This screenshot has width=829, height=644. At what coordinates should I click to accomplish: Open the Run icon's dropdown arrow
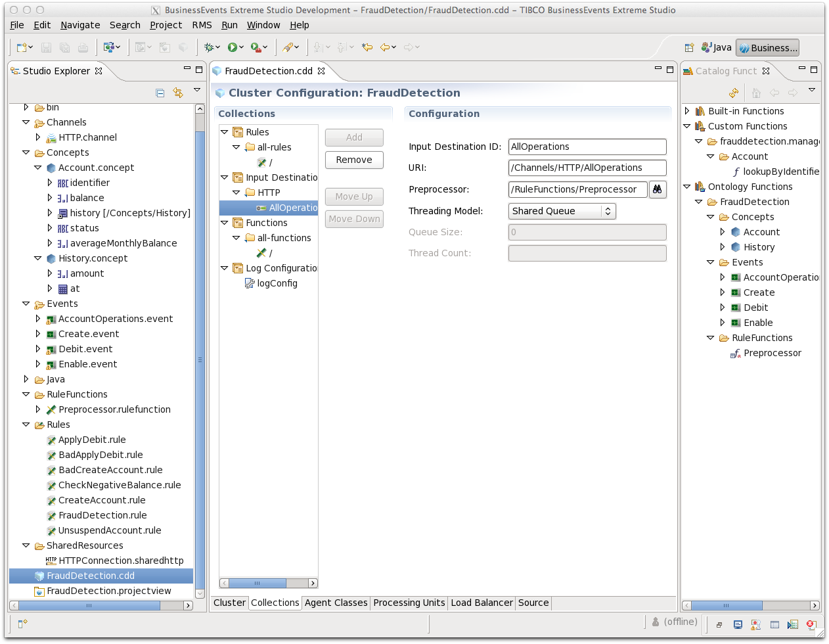click(242, 47)
